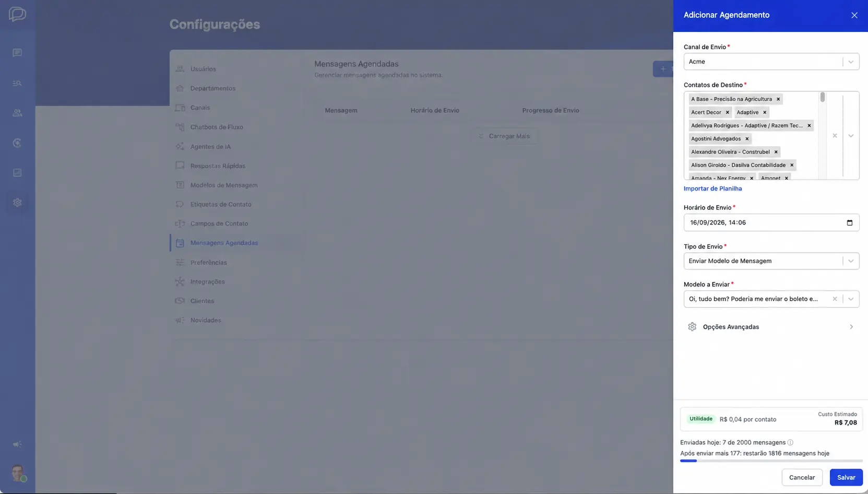
Task: Remove 'Alexandre Oliveira - Construbel' contact tag
Action: tap(776, 152)
